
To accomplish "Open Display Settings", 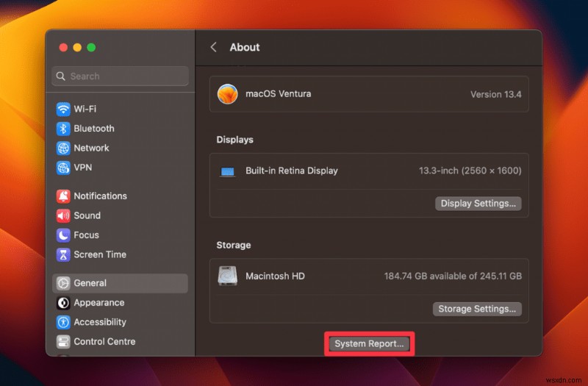I will (478, 204).
